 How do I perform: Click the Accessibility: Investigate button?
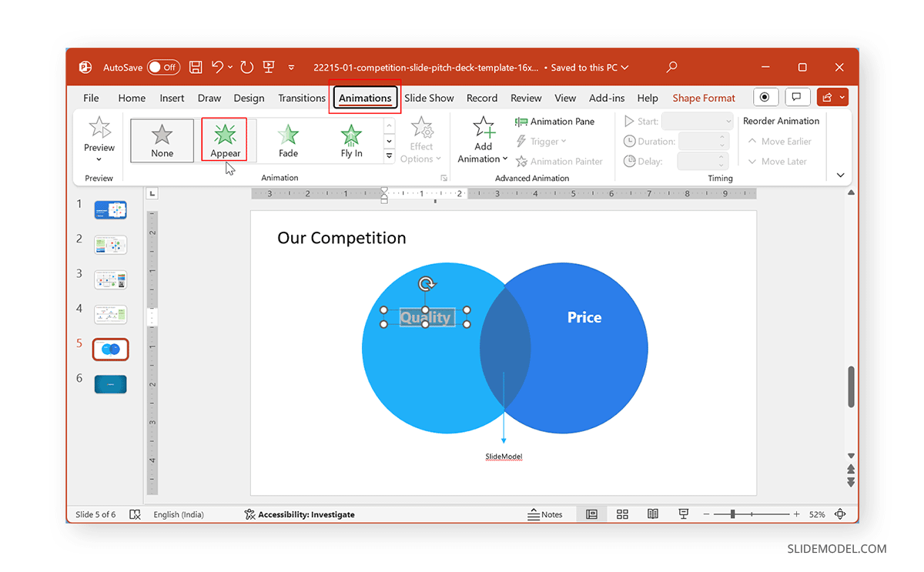point(300,514)
